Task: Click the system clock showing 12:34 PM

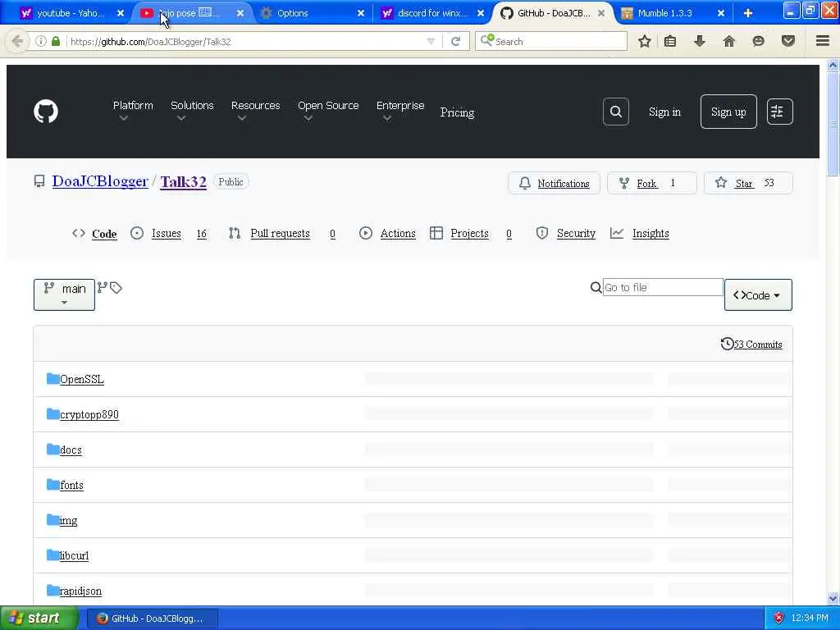Action: [810, 619]
